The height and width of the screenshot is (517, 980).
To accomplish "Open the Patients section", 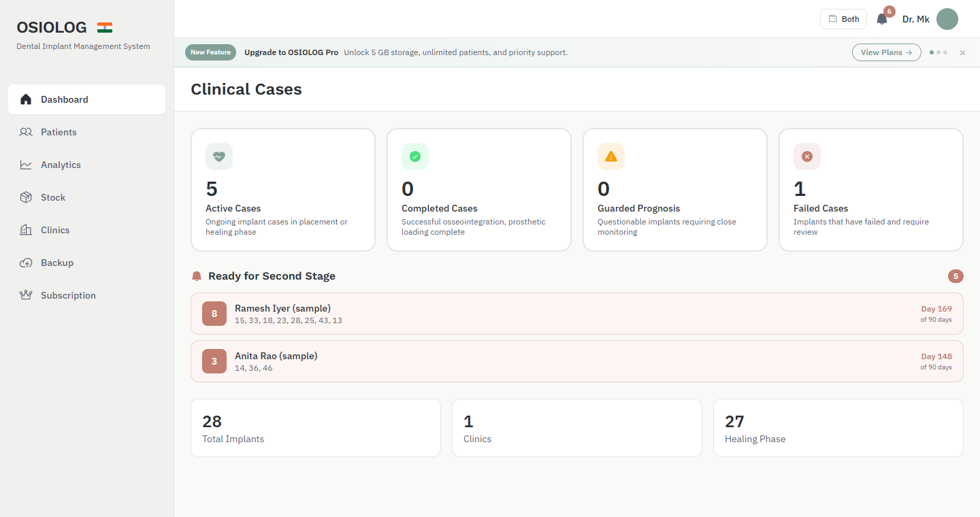I will pos(86,132).
